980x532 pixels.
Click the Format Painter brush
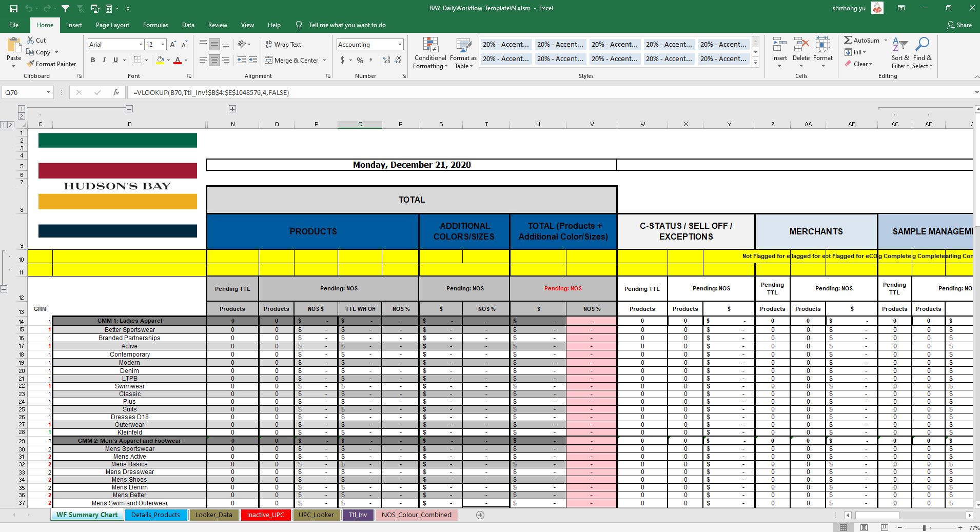pyautogui.click(x=52, y=64)
